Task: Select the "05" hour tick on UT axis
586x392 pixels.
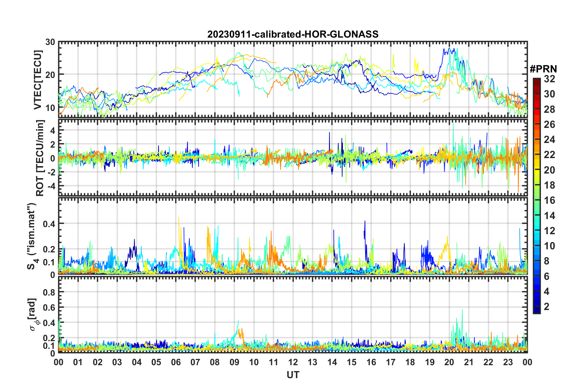Action: click(x=156, y=362)
